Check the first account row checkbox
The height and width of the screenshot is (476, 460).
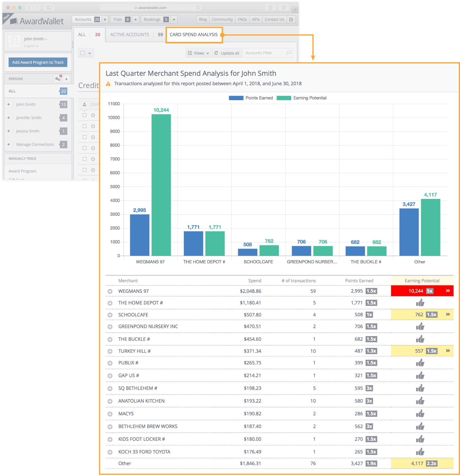tap(84, 115)
